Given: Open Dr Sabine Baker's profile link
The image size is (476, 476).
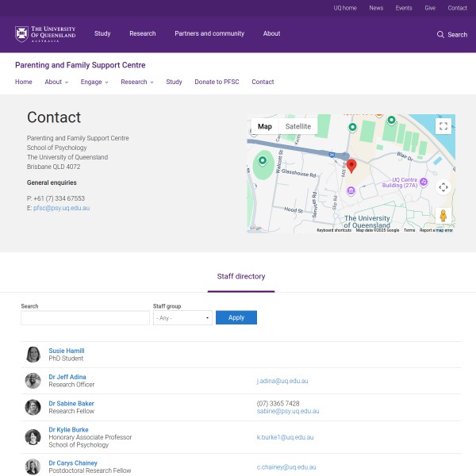Looking at the screenshot, I should pos(71,403).
